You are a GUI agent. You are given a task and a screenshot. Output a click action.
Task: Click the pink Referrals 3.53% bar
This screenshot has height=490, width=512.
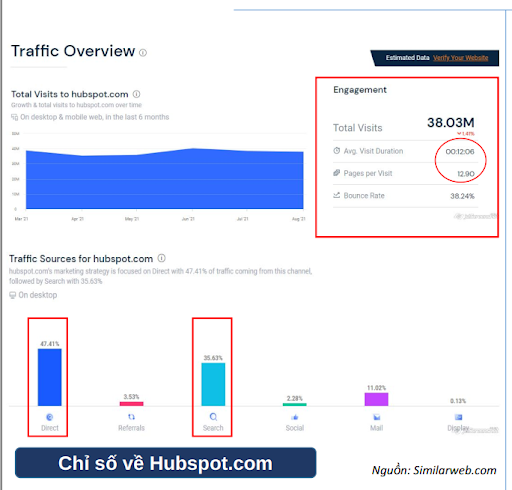[131, 404]
